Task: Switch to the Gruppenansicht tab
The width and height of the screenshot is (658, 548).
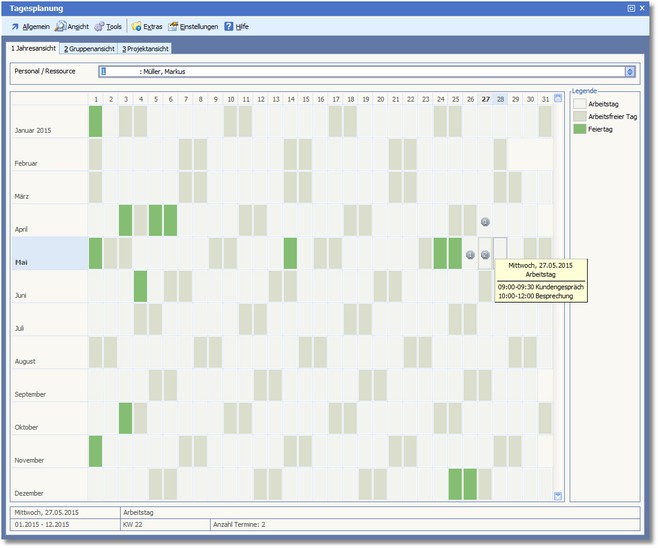Action: tap(88, 48)
